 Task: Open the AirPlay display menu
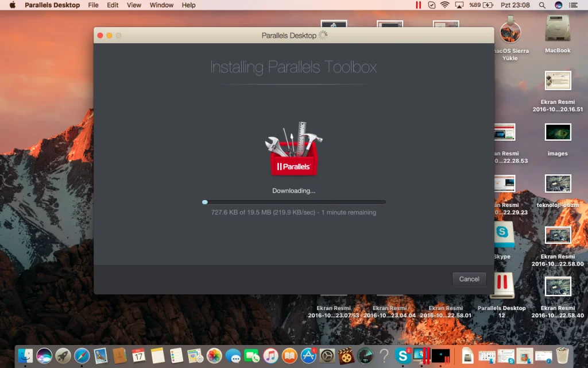[x=459, y=5]
